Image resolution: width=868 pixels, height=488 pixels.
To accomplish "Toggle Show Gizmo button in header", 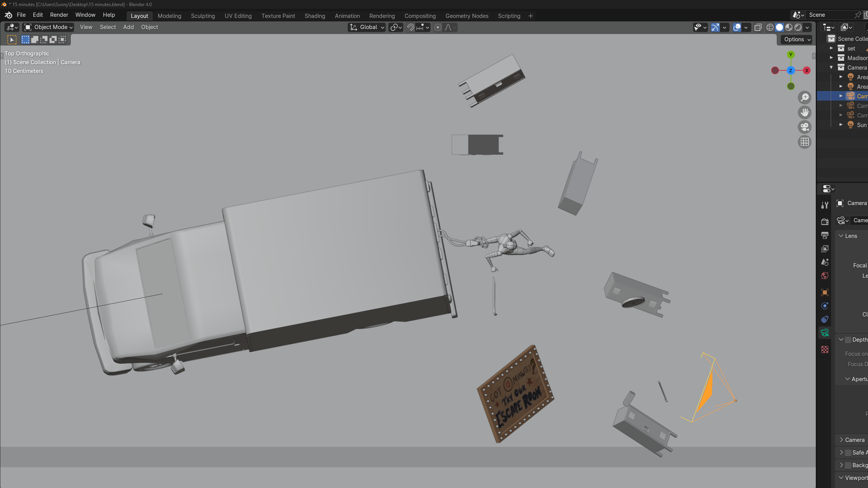I will tap(715, 27).
